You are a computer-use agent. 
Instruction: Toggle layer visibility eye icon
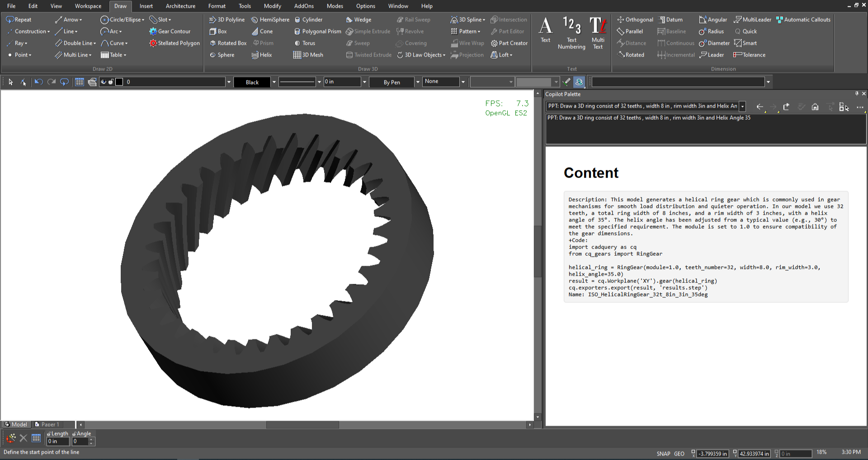[104, 82]
